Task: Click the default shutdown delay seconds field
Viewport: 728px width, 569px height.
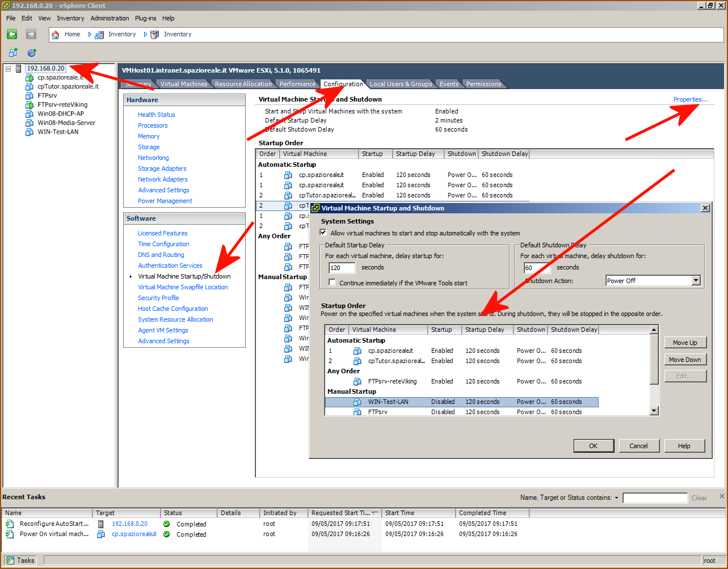Action: click(537, 268)
